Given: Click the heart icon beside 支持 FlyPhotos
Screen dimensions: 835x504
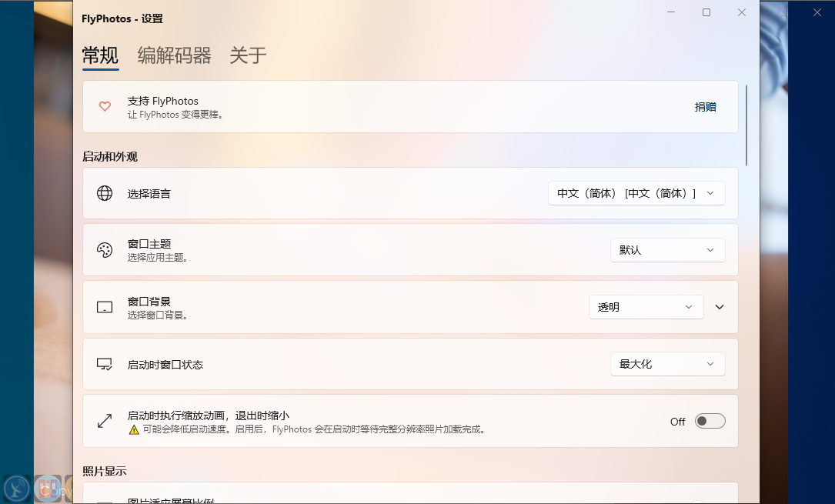Looking at the screenshot, I should [x=105, y=106].
